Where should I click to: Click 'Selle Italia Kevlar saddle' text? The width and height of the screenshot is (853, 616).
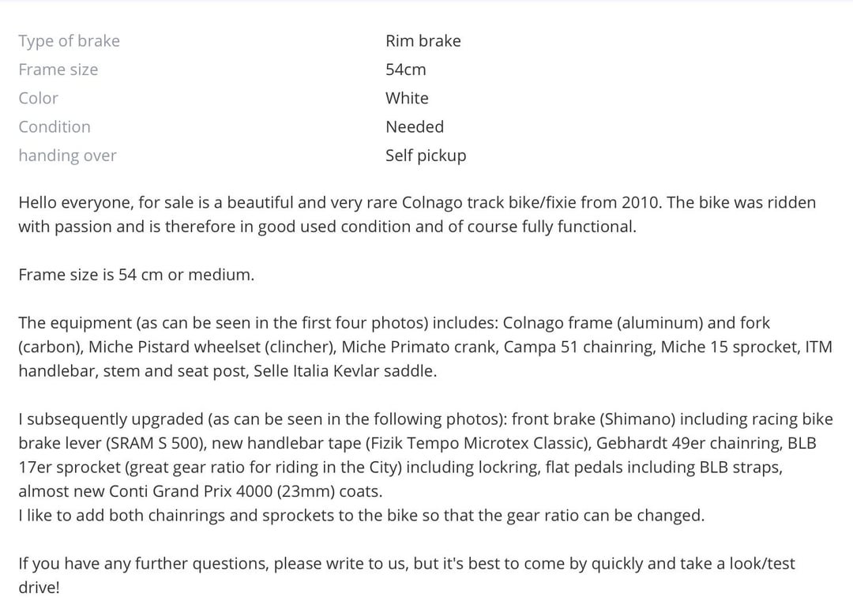coord(345,371)
